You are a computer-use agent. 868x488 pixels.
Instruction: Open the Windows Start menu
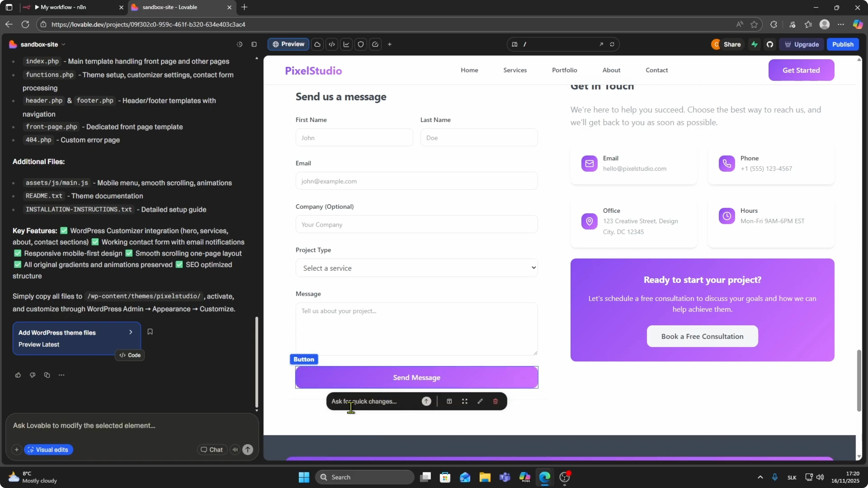(304, 477)
